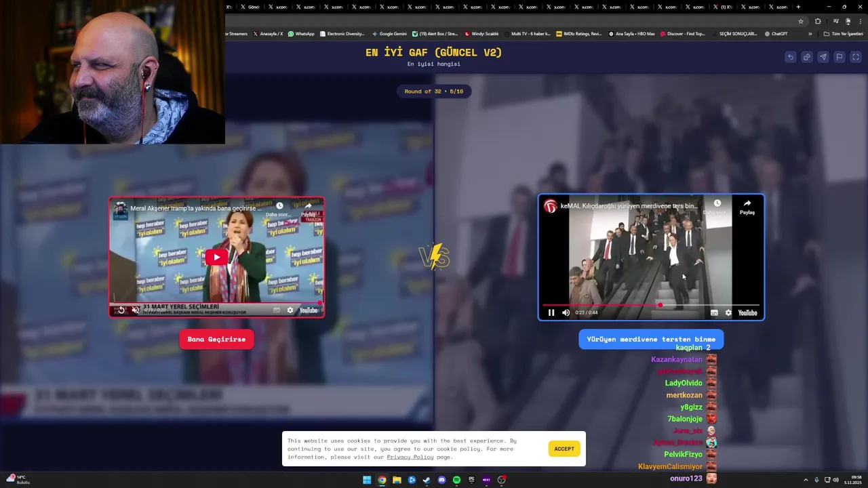The height and width of the screenshot is (488, 868).
Task: Seek on the right video's progress bar
Action: 651,305
